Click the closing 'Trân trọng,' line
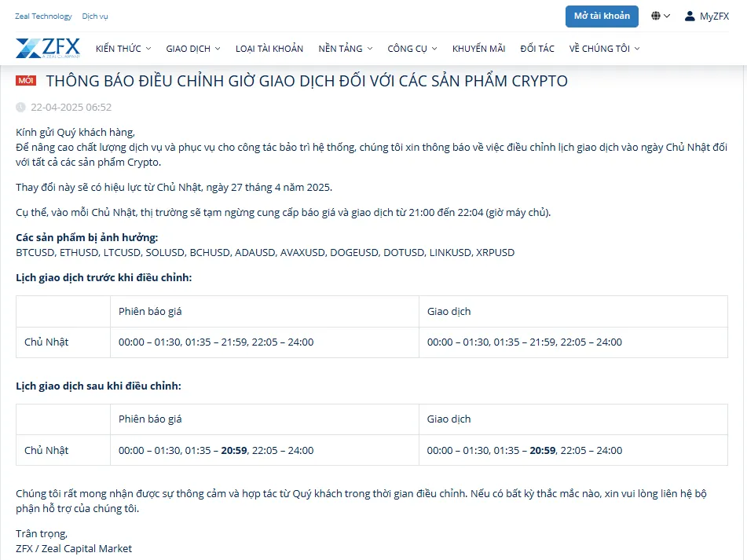The height and width of the screenshot is (560, 747). point(42,533)
